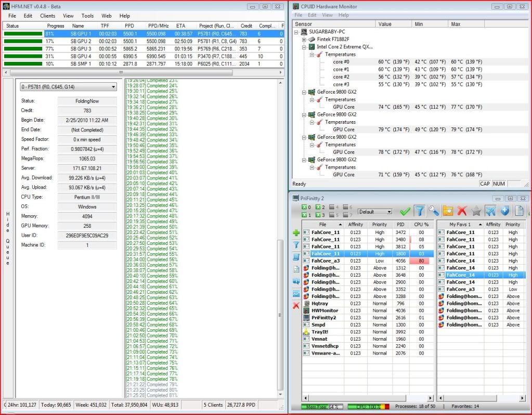The image size is (532, 415).
Task: Click the SUGARBABY-PC computer icon in HWMonitor
Action: point(304,32)
